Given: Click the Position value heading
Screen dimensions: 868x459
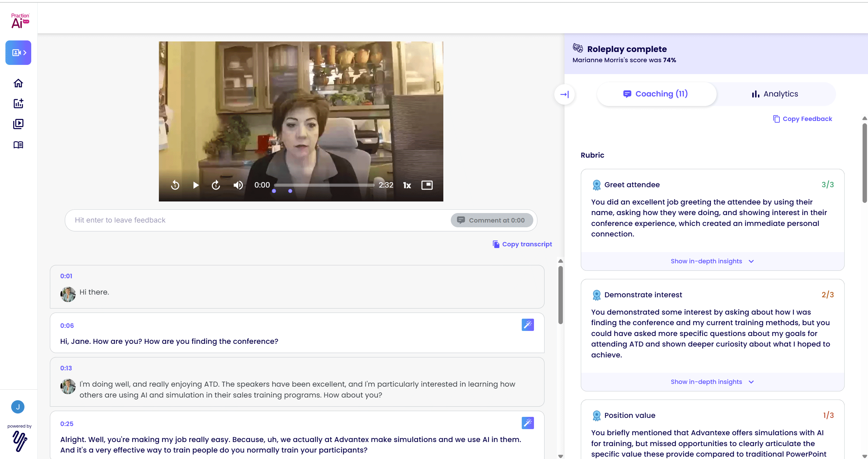Looking at the screenshot, I should tap(630, 416).
